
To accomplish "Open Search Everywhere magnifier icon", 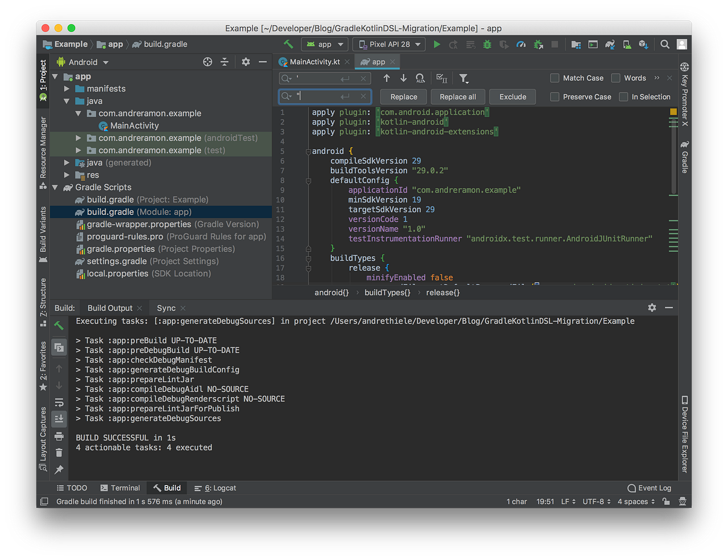I will (x=664, y=44).
